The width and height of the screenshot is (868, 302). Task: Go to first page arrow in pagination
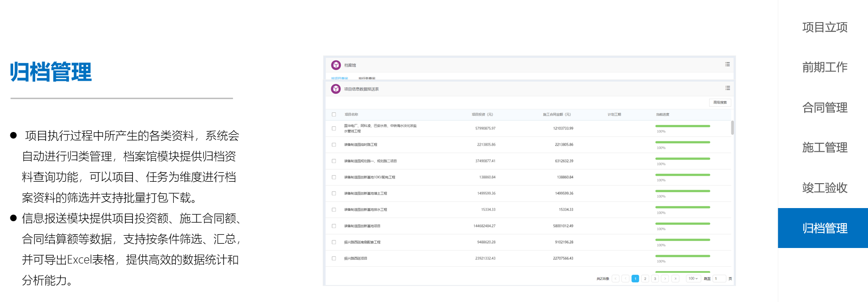click(615, 279)
